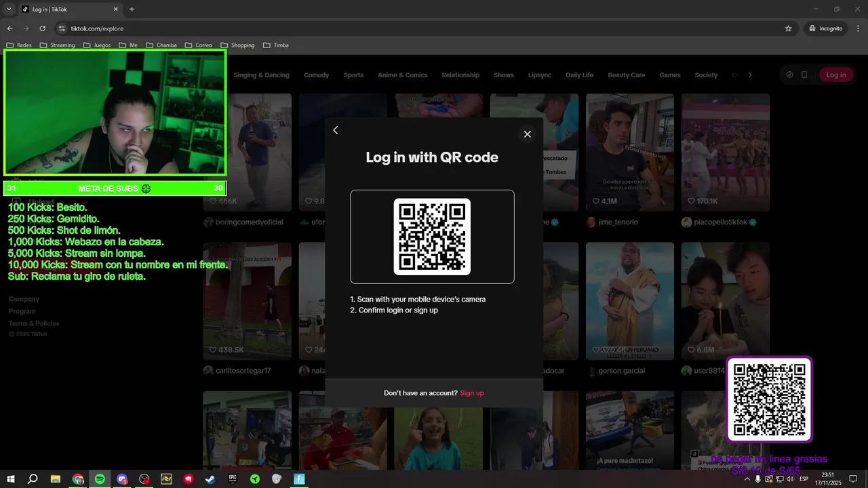Screen dimensions: 868x488
Task: Close the Log in | TikTok tab
Action: coord(115,9)
